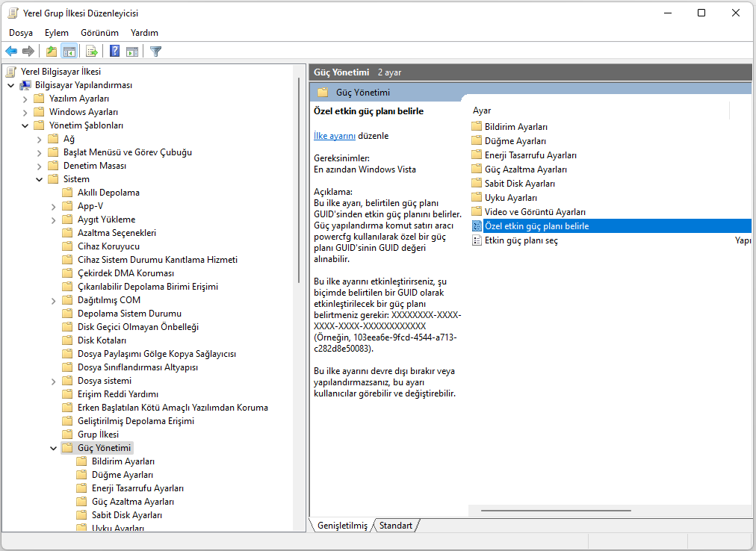
Task: Click the Back arrow toolbar icon
Action: coord(11,51)
